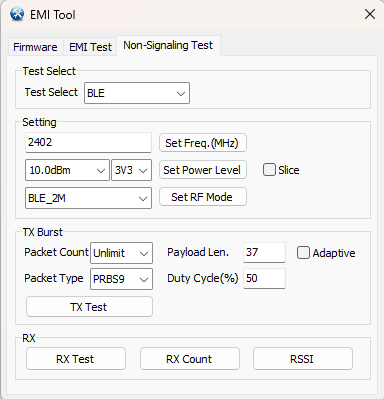Switch to the Firmware tab
The width and height of the screenshot is (384, 399).
[x=35, y=47]
